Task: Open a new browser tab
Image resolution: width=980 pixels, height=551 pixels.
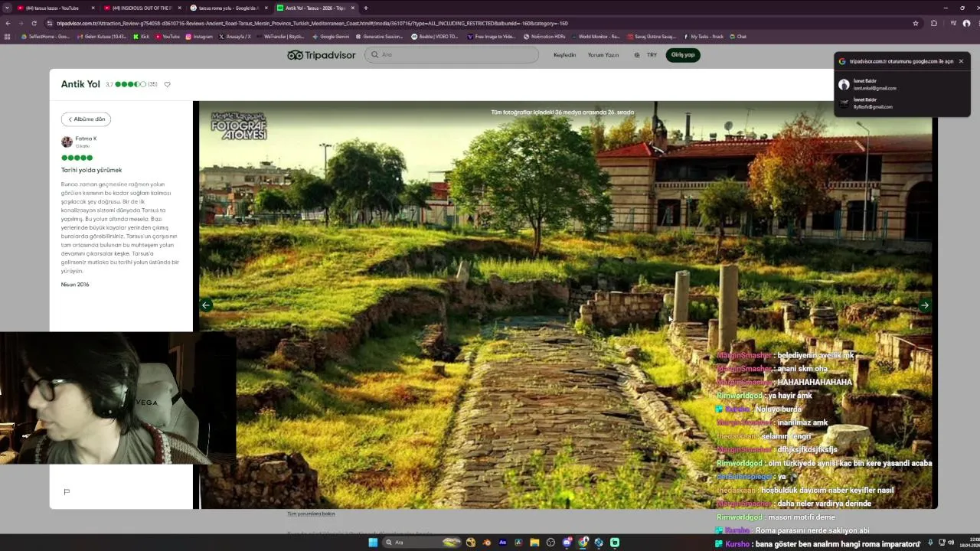Action: click(x=365, y=8)
